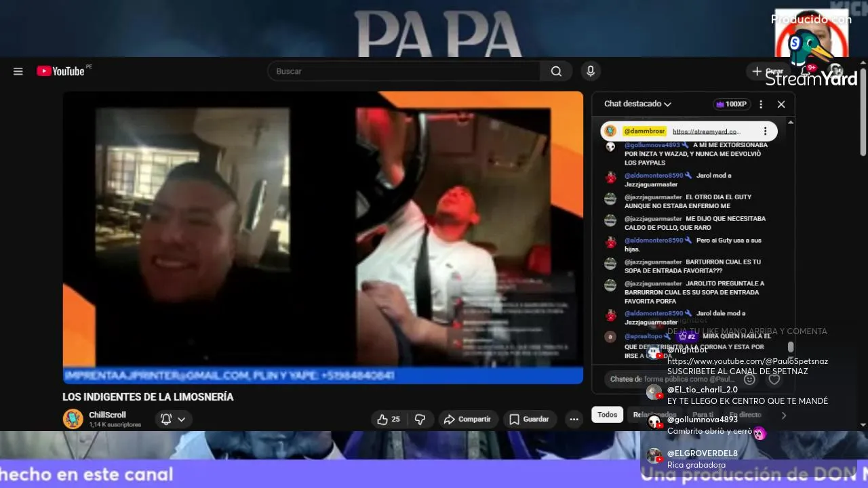Follow the streamyard.co pinned link
The image size is (868, 488).
click(x=707, y=131)
